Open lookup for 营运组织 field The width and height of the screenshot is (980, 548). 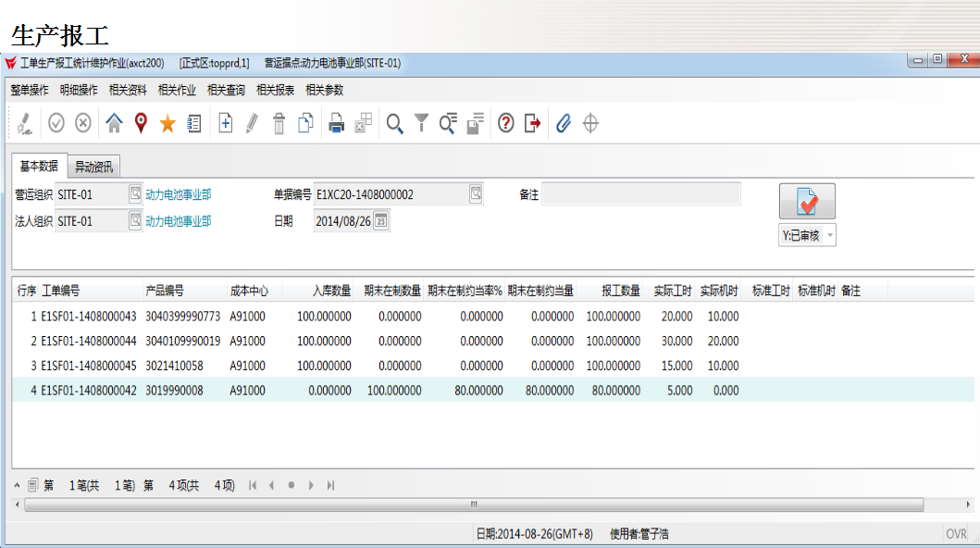[x=136, y=193]
